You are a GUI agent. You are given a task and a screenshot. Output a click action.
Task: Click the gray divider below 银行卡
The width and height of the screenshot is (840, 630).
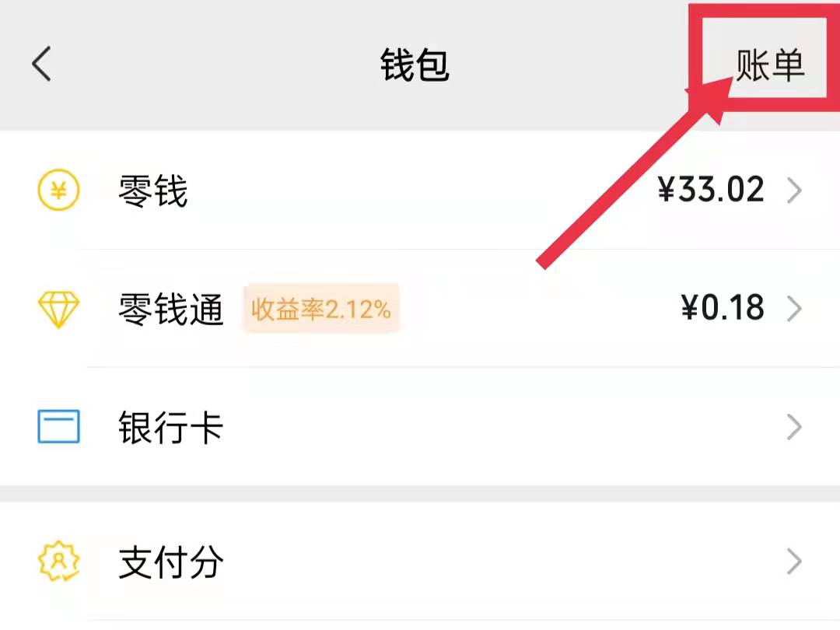click(x=420, y=494)
